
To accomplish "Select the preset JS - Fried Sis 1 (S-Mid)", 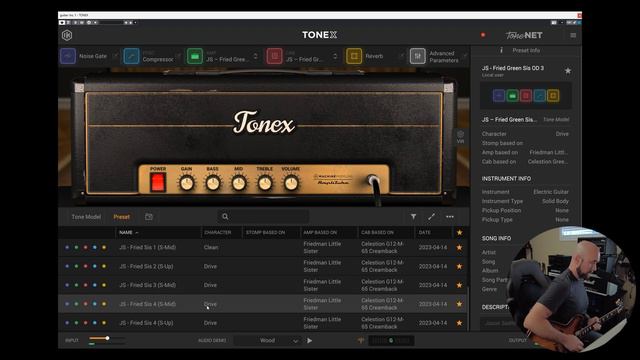I will (263, 247).
